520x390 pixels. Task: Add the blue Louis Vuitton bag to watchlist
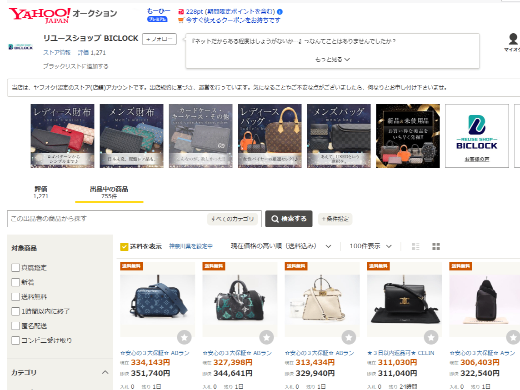pyautogui.click(x=184, y=337)
